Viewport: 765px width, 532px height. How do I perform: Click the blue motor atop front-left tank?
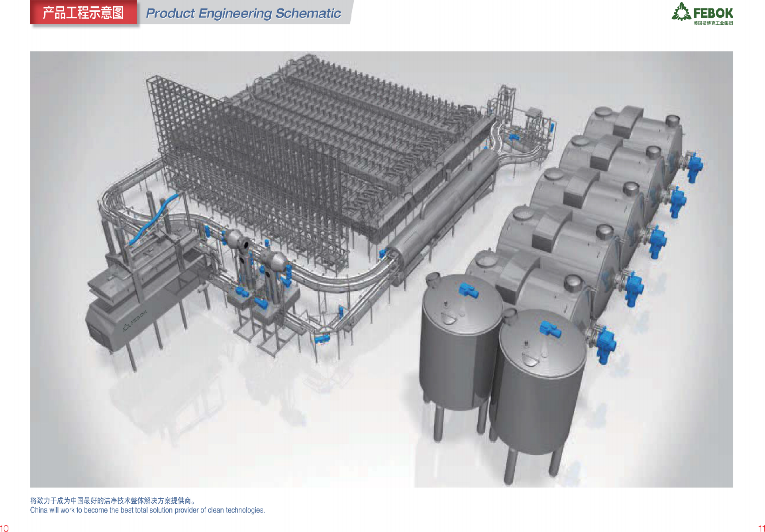[469, 290]
